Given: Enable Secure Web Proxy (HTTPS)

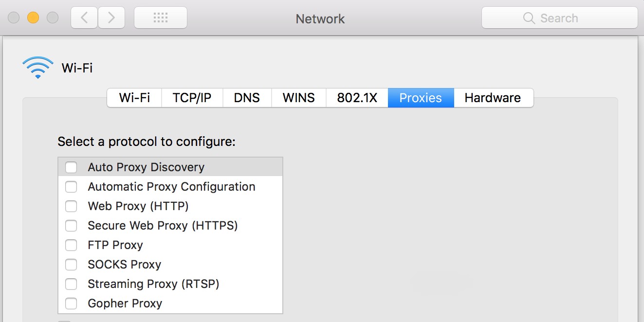Looking at the screenshot, I should [71, 226].
